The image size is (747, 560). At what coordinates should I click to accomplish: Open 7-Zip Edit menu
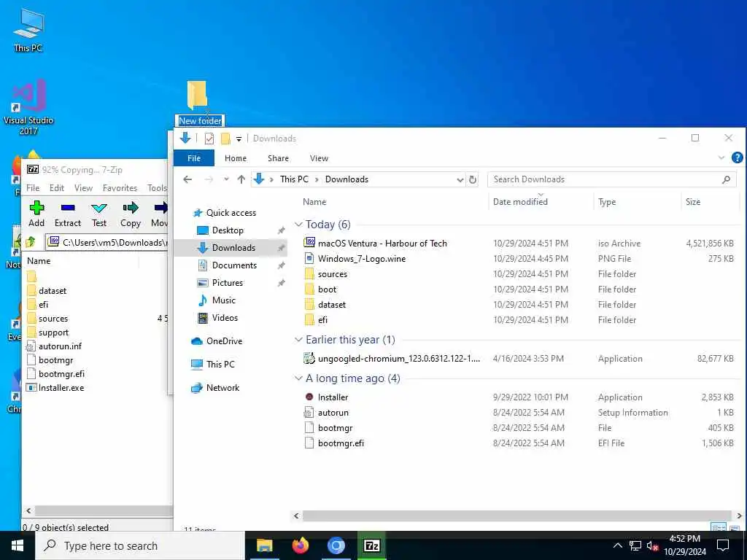pos(57,188)
